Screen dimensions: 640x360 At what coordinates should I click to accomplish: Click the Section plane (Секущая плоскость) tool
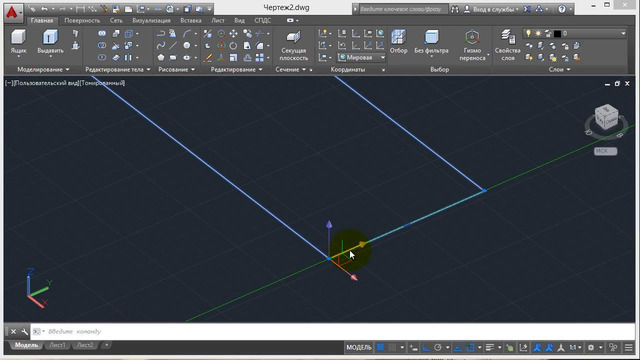pos(293,46)
